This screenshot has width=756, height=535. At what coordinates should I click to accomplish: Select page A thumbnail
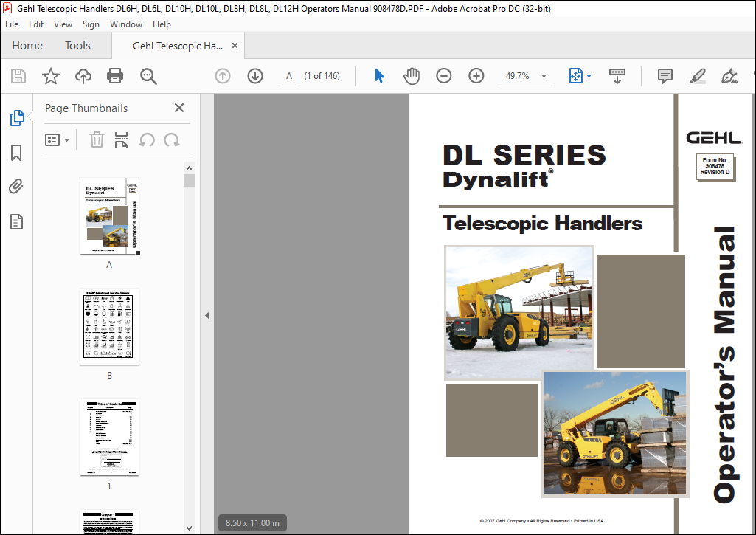pyautogui.click(x=109, y=216)
